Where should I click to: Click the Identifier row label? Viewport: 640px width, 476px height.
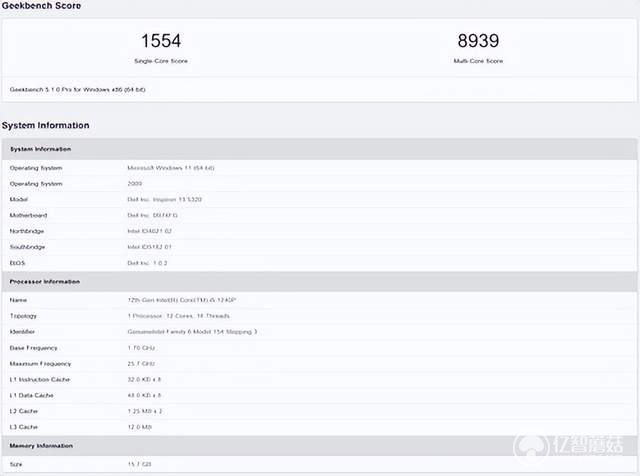[22, 332]
